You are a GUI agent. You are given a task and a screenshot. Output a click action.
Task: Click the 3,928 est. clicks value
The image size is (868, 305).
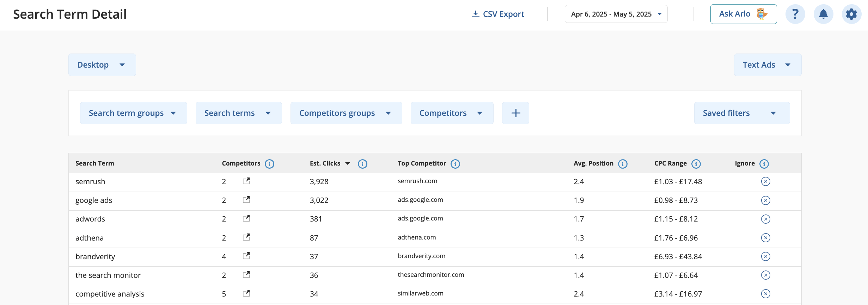319,182
